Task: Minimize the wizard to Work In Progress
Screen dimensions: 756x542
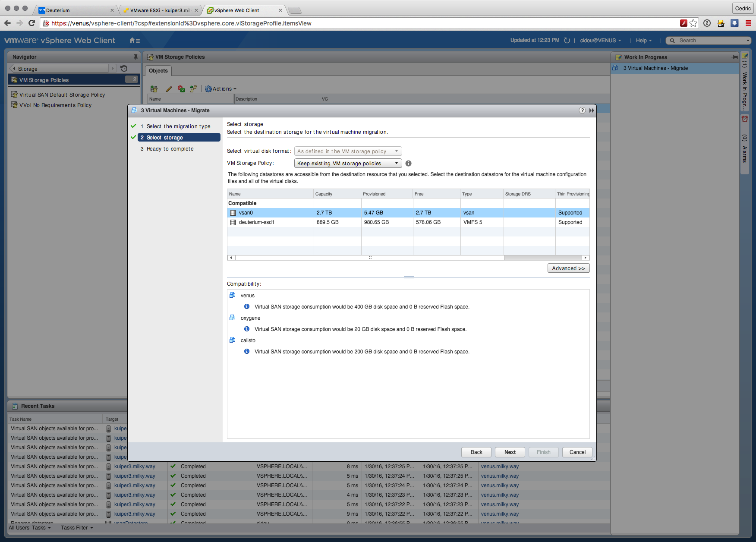Action: click(x=592, y=110)
